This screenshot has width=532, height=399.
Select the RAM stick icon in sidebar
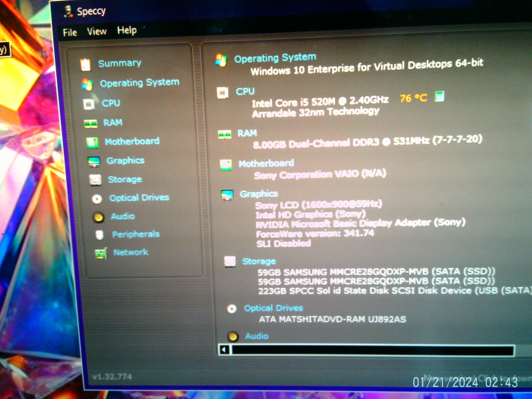90,124
